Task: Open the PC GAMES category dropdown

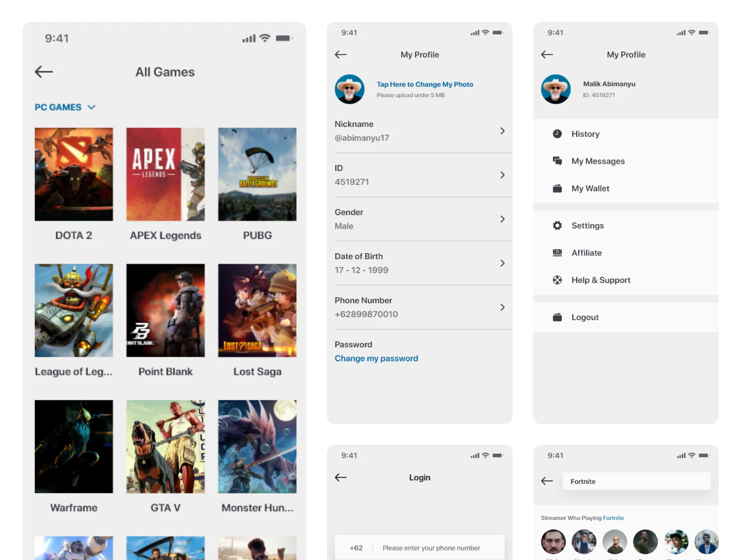Action: [65, 107]
